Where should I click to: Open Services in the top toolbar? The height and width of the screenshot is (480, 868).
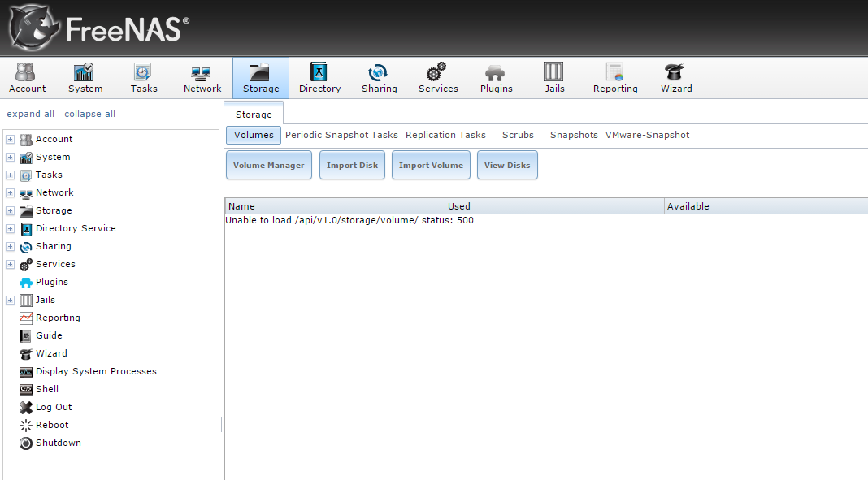pos(438,78)
